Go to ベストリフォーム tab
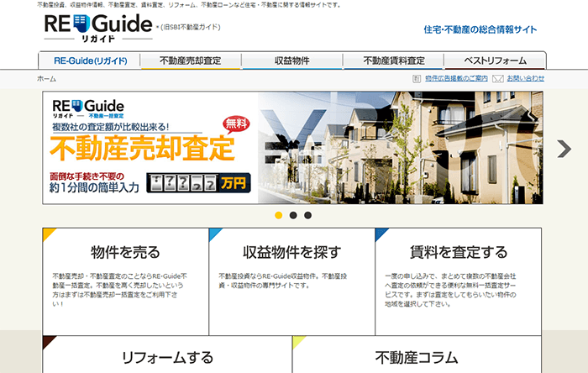 pyautogui.click(x=495, y=60)
